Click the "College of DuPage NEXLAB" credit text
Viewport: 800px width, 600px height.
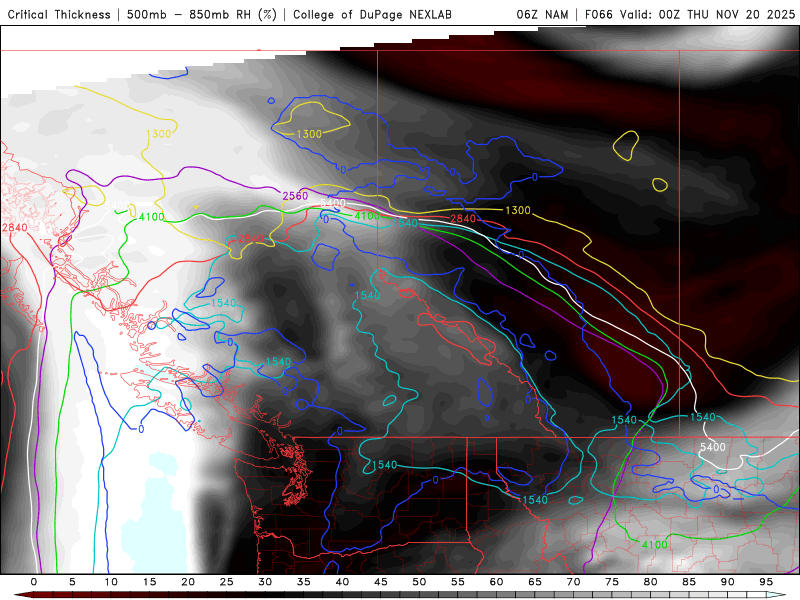pos(372,15)
